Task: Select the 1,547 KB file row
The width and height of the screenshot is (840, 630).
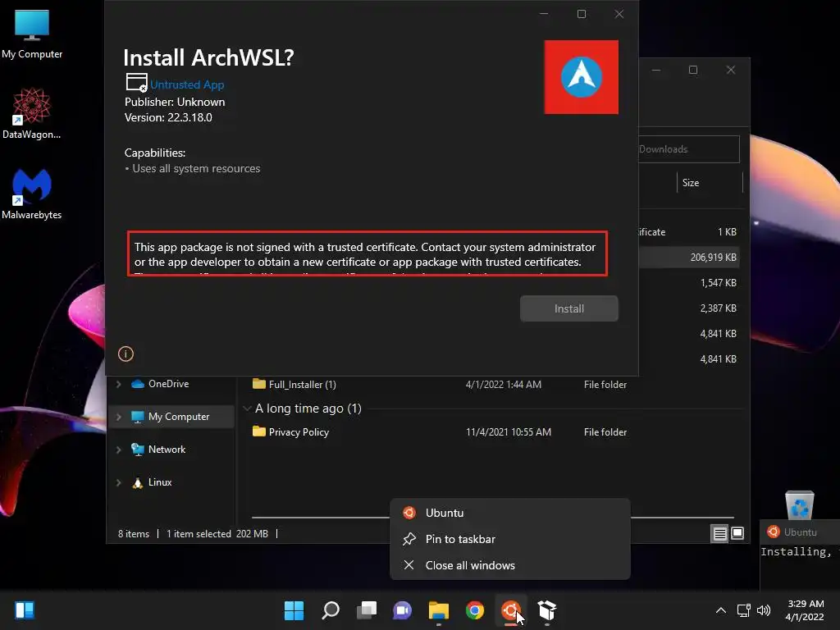Action: coord(691,282)
